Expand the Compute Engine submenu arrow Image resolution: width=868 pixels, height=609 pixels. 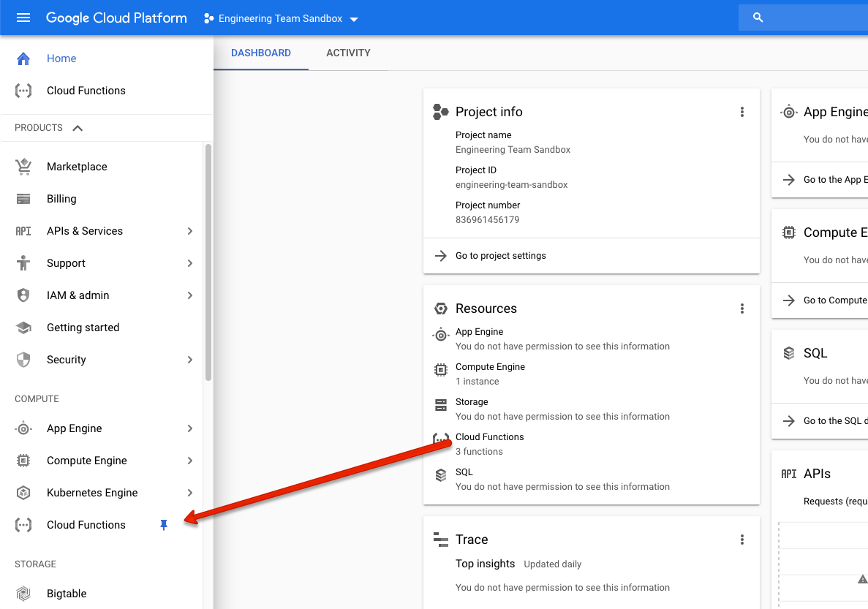(190, 461)
